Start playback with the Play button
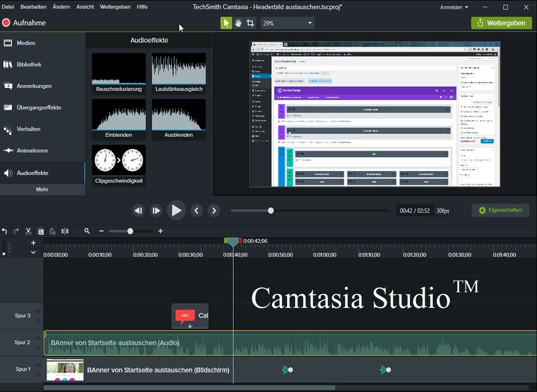Screen dimensions: 537x392 coord(176,211)
